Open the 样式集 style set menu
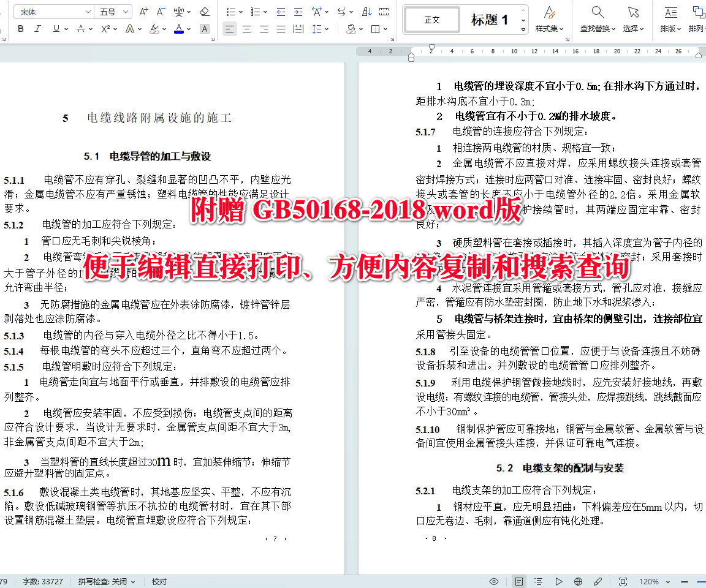The height and width of the screenshot is (588, 706). pyautogui.click(x=549, y=18)
